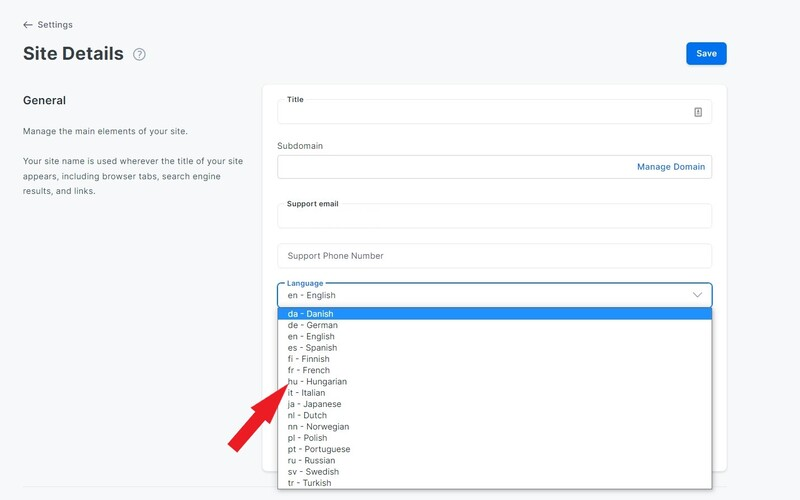Image resolution: width=800 pixels, height=500 pixels.
Task: Select da - Danish from the list
Action: tap(494, 314)
